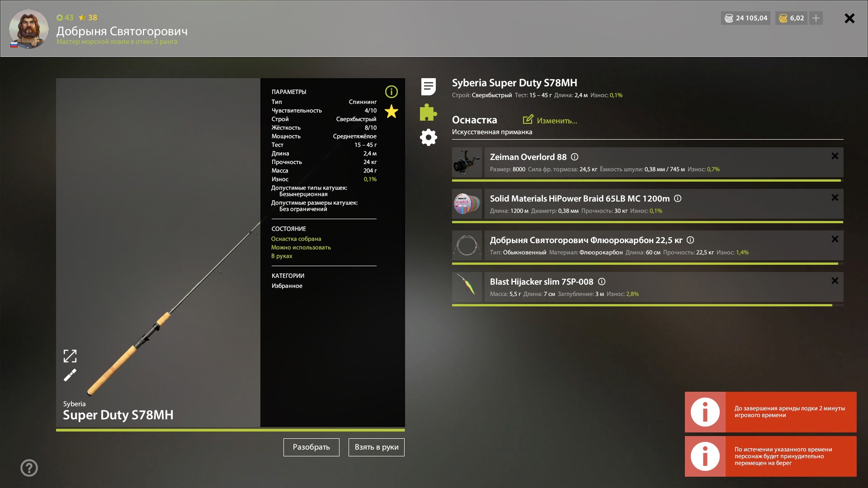Click the Blast Hijacker slim 7SP-008 title
This screenshot has height=488, width=868.
pos(542,282)
